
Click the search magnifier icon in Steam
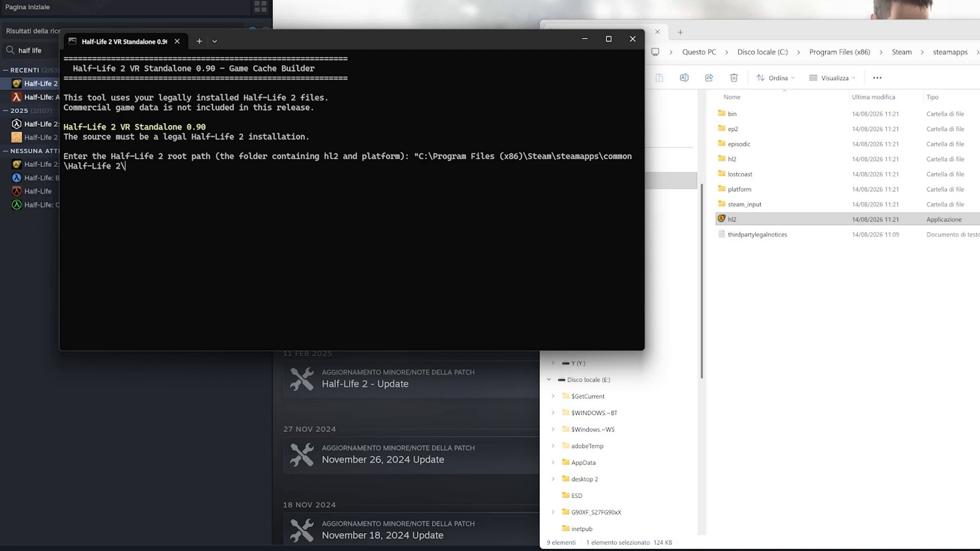(x=10, y=50)
